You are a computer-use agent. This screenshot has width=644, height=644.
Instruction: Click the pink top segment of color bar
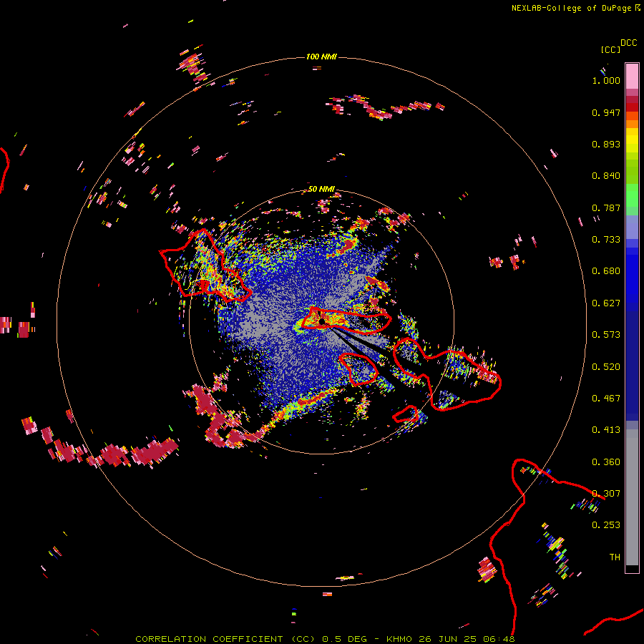pos(632,76)
